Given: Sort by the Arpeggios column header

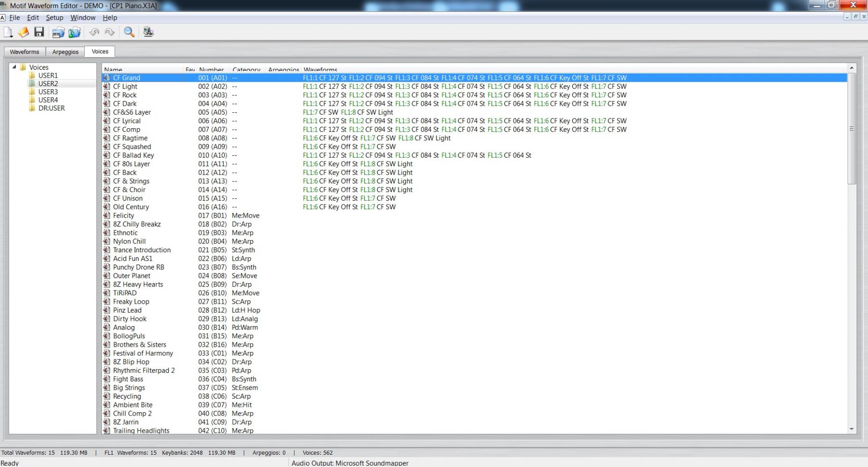Looking at the screenshot, I should [x=284, y=69].
